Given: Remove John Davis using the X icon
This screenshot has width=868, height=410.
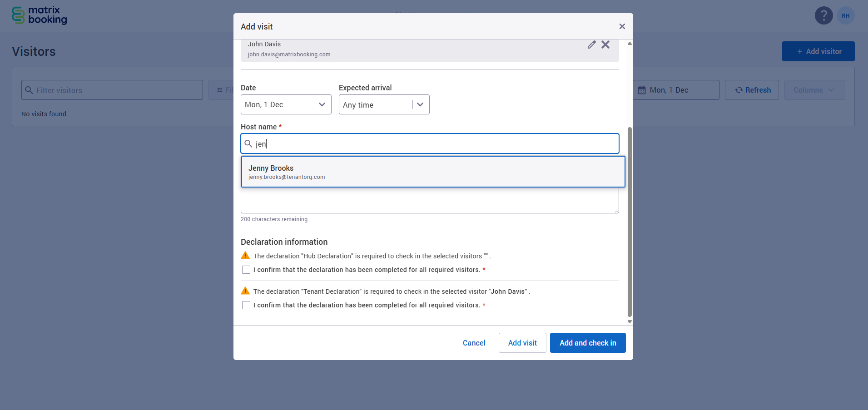Looking at the screenshot, I should pos(606,44).
